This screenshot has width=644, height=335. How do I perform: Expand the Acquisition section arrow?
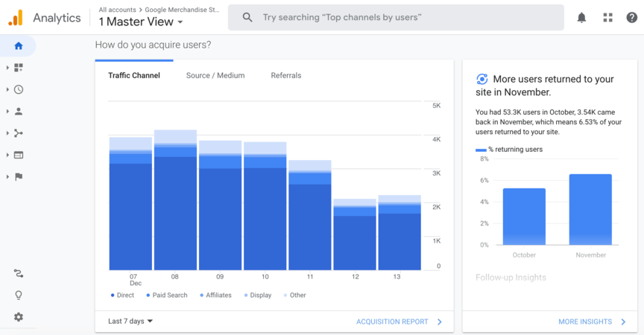(x=7, y=133)
